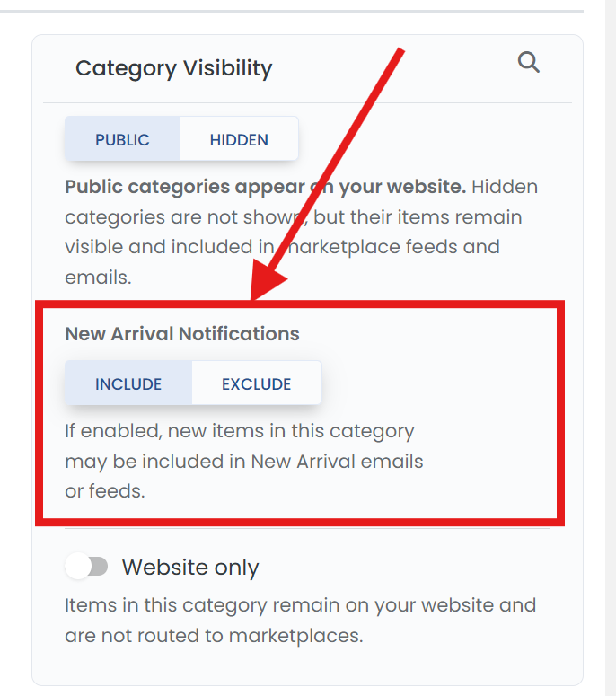Click the 'are not routed to marketplaces' text

click(214, 636)
